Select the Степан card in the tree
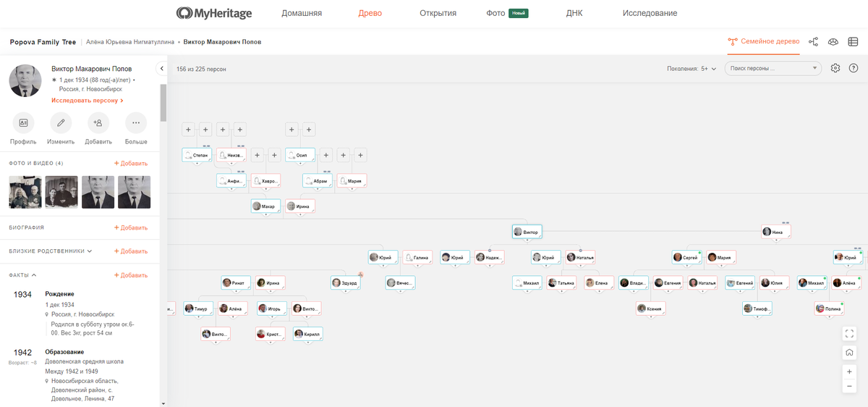This screenshot has height=407, width=868. coord(197,155)
